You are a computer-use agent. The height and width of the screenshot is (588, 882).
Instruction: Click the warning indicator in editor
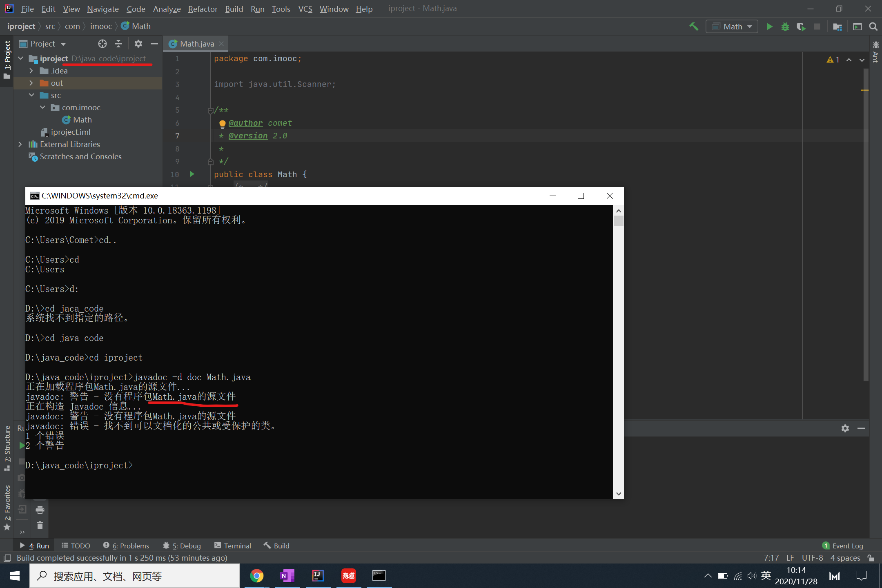click(833, 60)
